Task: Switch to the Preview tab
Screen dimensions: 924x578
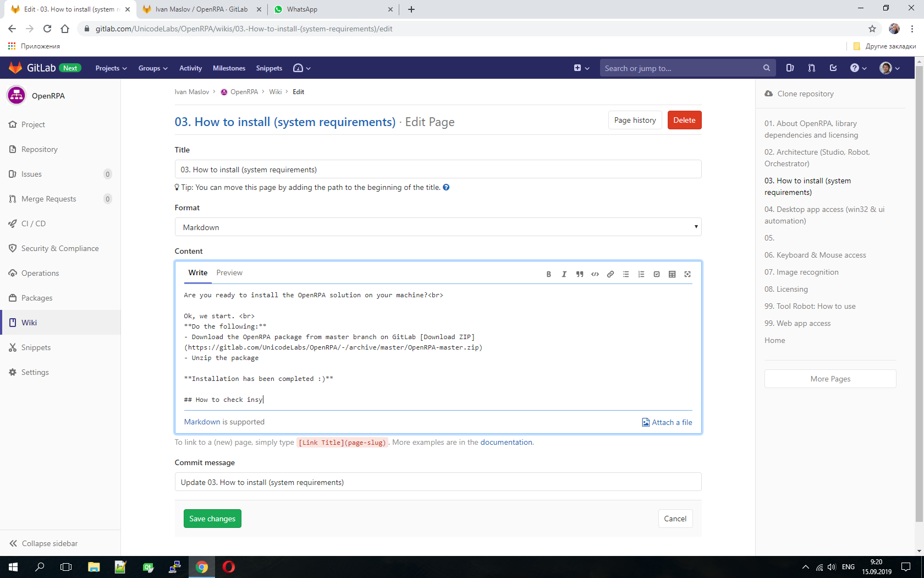Action: (229, 272)
